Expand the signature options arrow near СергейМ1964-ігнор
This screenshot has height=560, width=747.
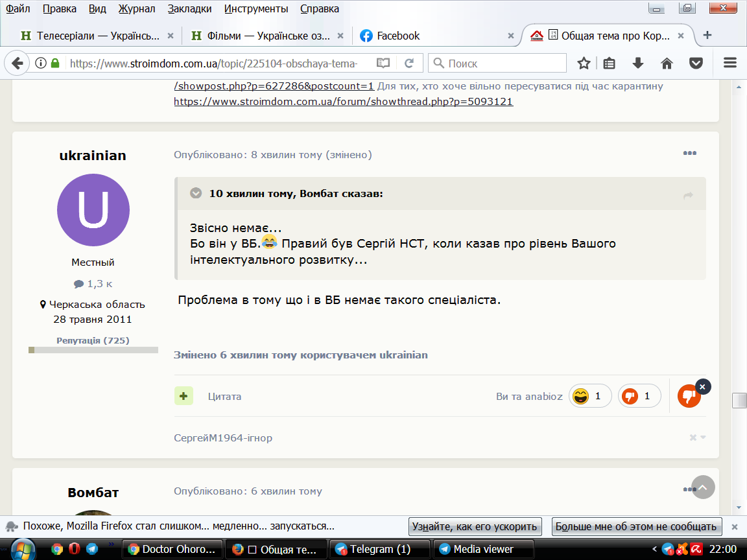[703, 437]
